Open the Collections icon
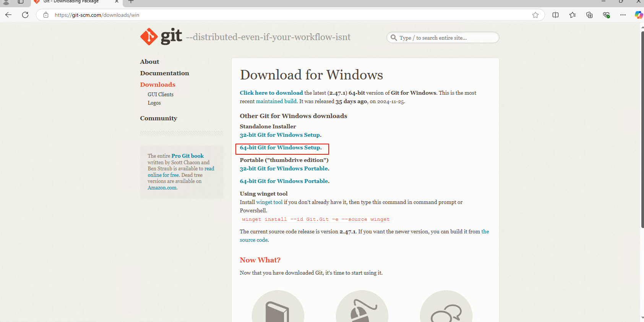The height and width of the screenshot is (322, 644). (589, 15)
